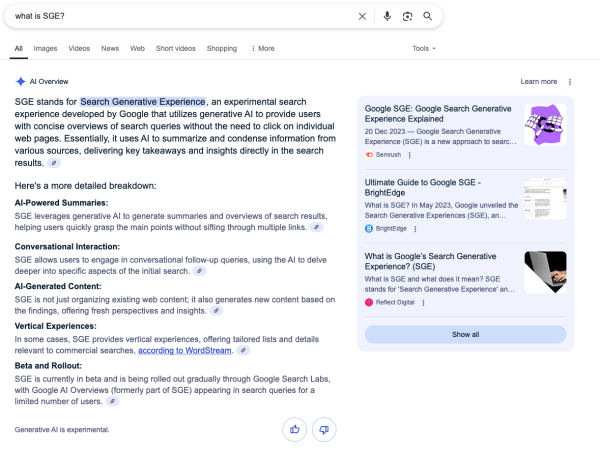The height and width of the screenshot is (450, 600).
Task: Click the AI Overview label
Action: [x=49, y=82]
